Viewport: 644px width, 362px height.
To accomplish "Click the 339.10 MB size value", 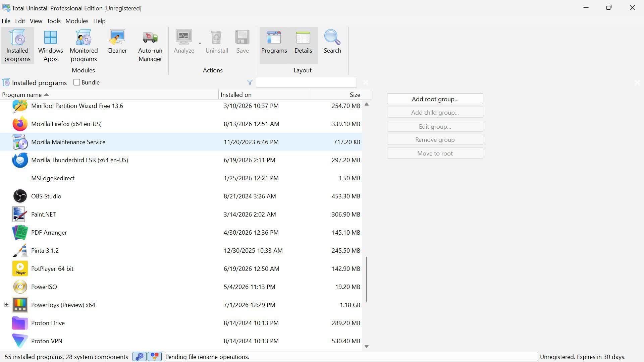I will tap(346, 124).
